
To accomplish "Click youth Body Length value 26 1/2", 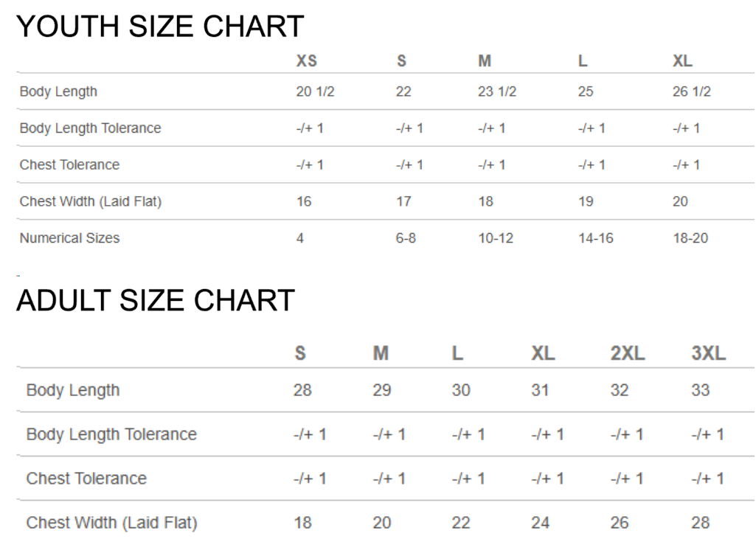I will 692,91.
